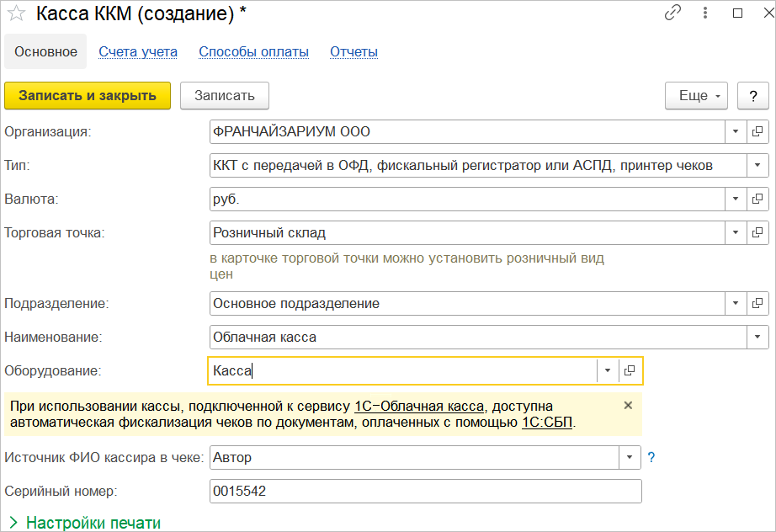776x532 pixels.
Task: Open the Торговая точка record card icon
Action: pyautogui.click(x=757, y=233)
